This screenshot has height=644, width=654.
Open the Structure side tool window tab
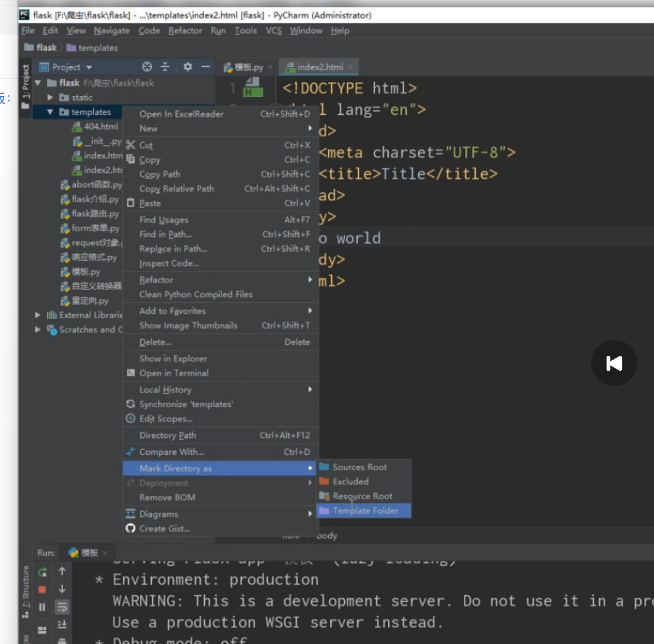click(25, 592)
